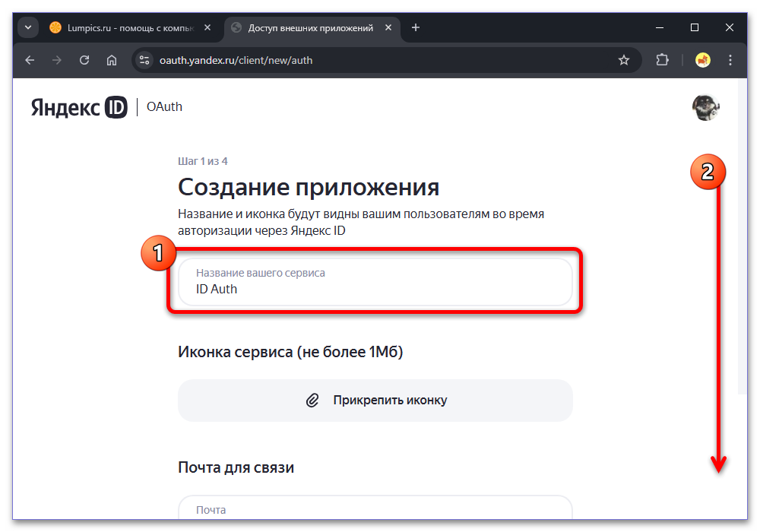Close the Доступ внешних приложений tab
This screenshot has height=532, width=760.
coord(388,27)
